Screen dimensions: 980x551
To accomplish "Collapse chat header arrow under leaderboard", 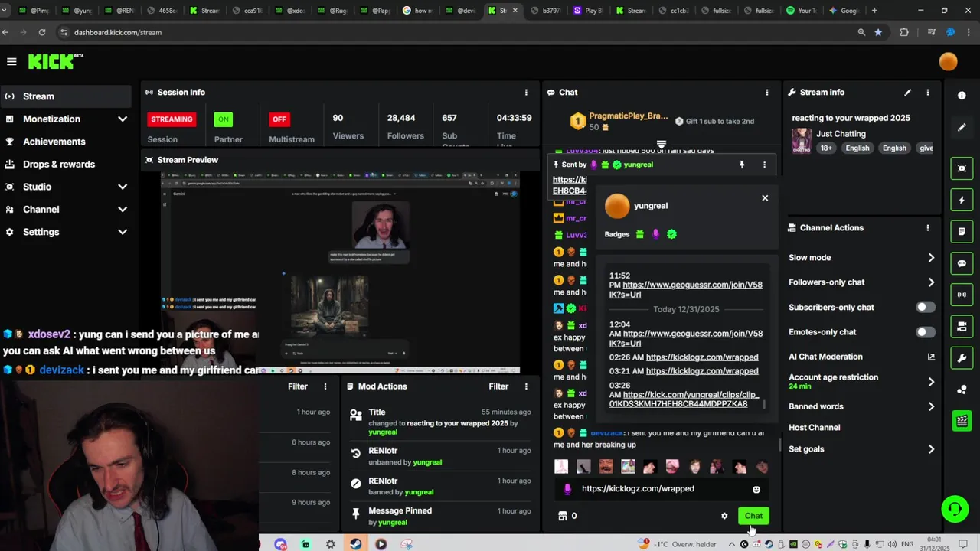I will point(661,144).
